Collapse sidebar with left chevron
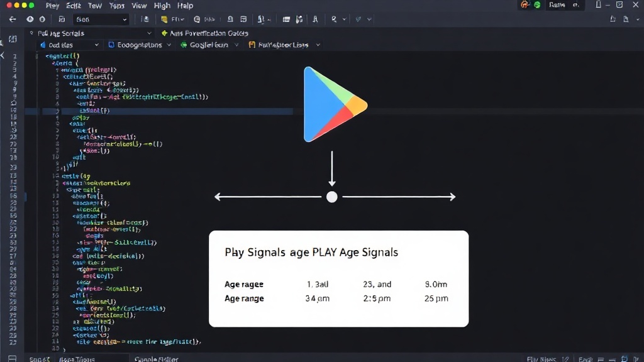 coord(3,55)
